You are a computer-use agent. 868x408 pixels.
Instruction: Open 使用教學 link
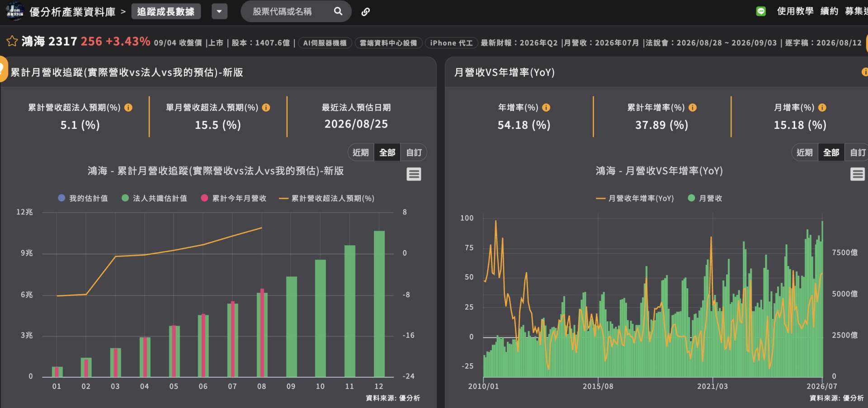click(x=795, y=11)
